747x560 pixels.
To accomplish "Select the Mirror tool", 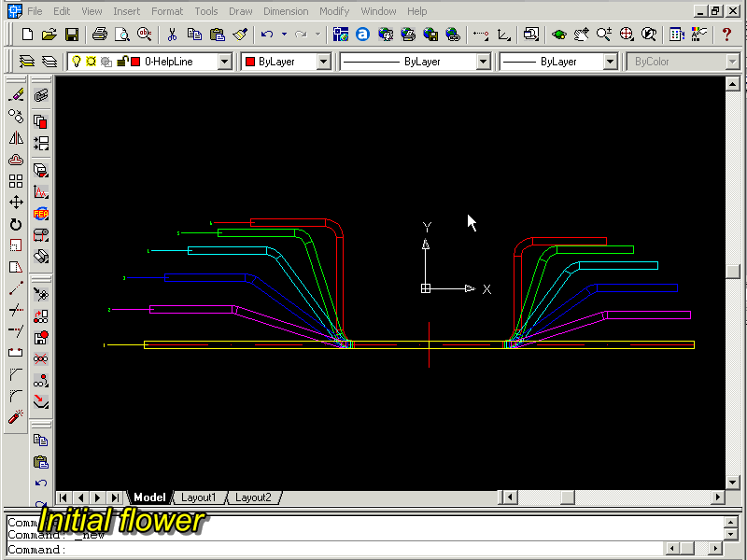I will tap(16, 138).
